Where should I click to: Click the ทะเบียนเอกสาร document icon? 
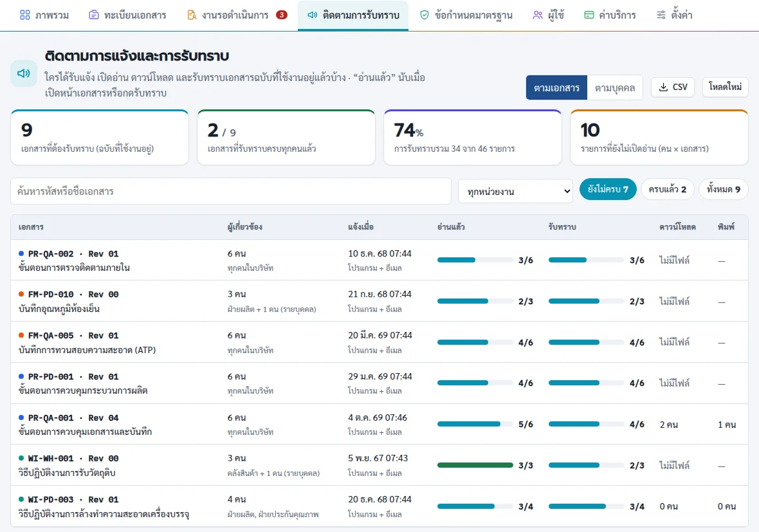coord(93,15)
